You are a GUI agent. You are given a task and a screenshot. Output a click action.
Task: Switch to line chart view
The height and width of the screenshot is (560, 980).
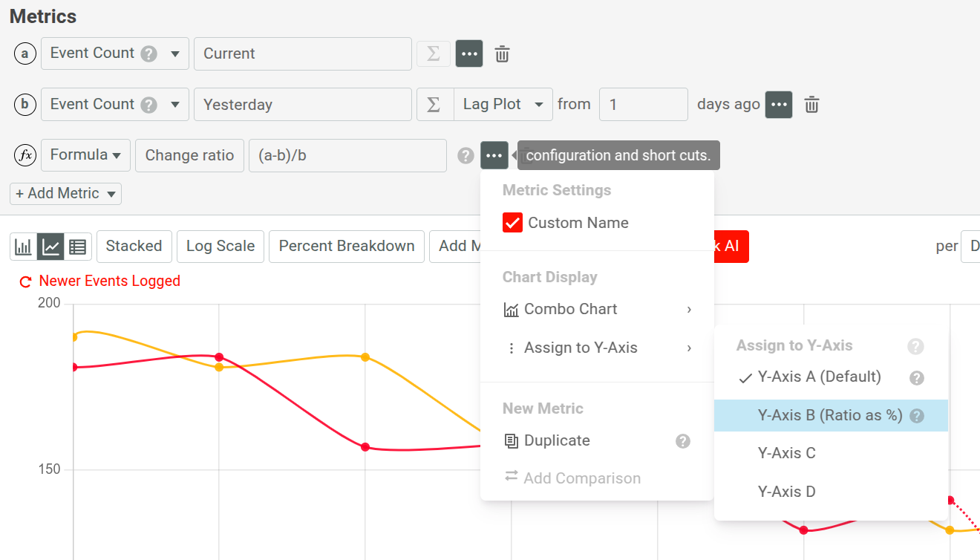(x=50, y=246)
